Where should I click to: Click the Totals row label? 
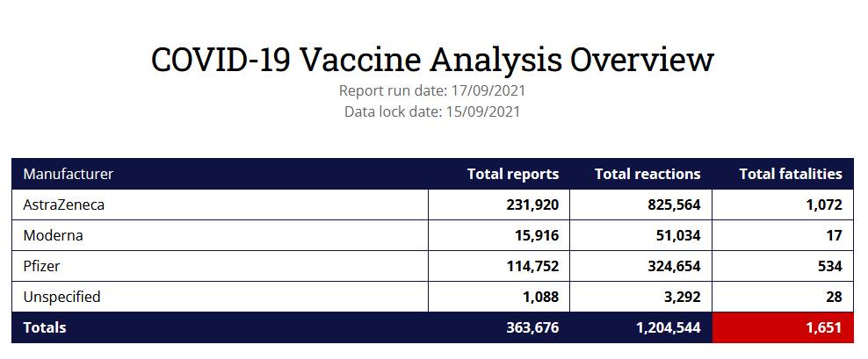[44, 328]
